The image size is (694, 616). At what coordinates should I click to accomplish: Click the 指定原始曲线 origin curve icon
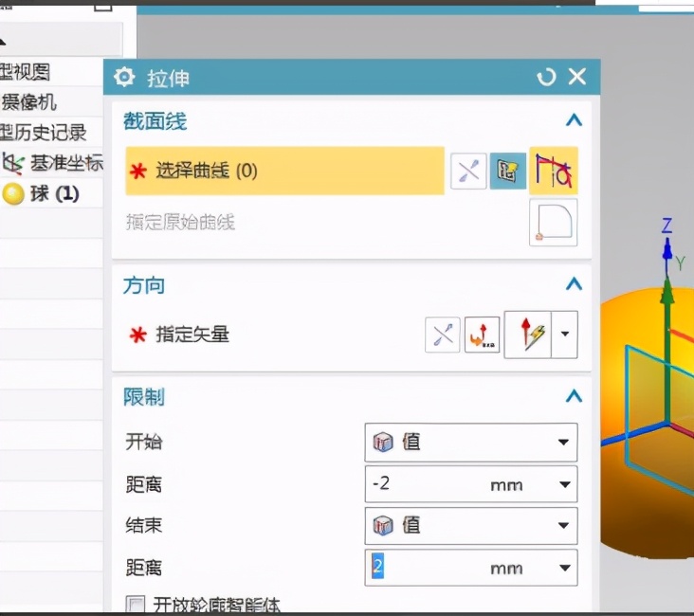tap(554, 222)
